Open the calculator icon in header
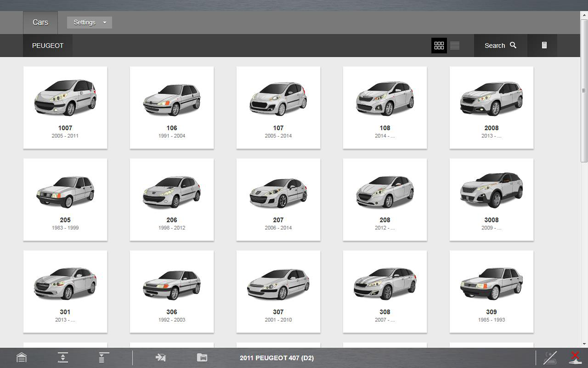Viewport: 588px width, 368px height. pos(544,46)
